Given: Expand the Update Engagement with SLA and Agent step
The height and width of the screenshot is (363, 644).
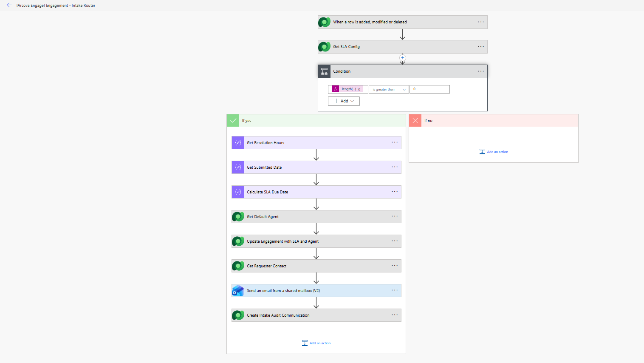Looking at the screenshot, I should (316, 241).
